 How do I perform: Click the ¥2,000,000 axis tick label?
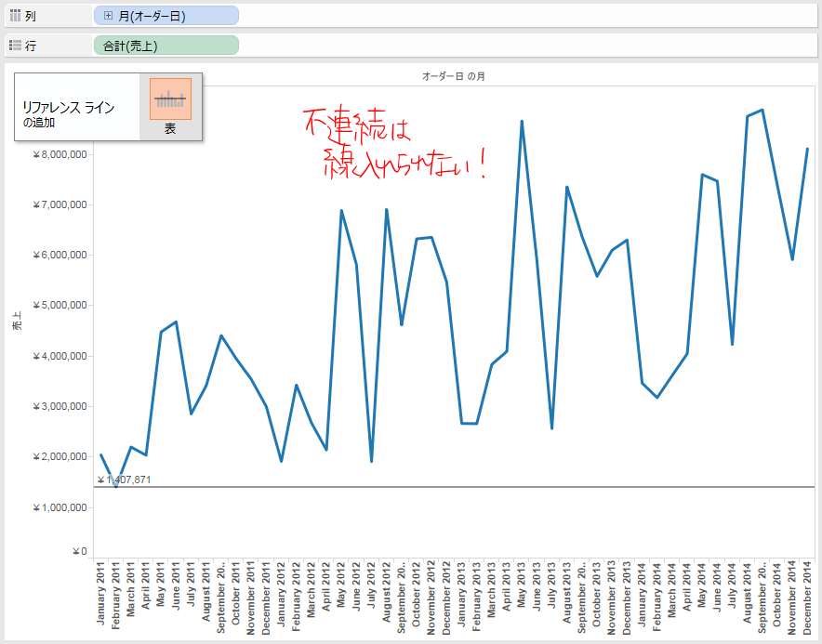click(x=60, y=457)
